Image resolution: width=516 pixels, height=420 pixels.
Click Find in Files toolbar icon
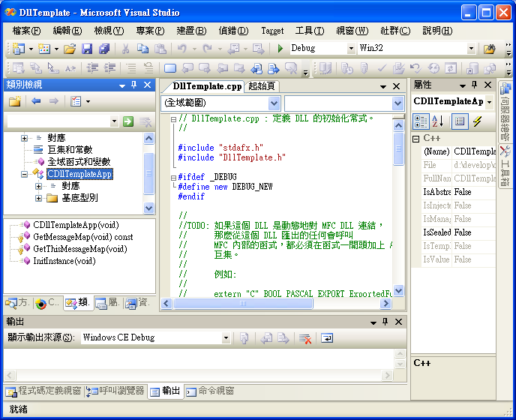pyautogui.click(x=490, y=49)
